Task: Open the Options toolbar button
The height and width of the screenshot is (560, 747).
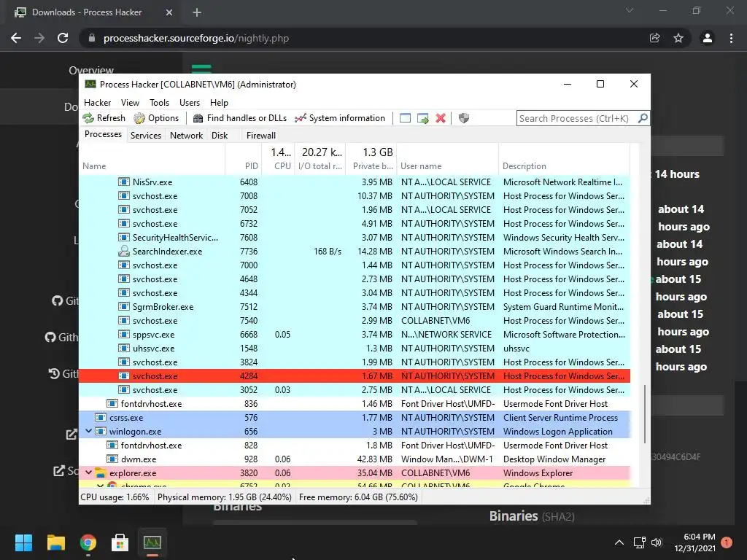Action: (156, 118)
